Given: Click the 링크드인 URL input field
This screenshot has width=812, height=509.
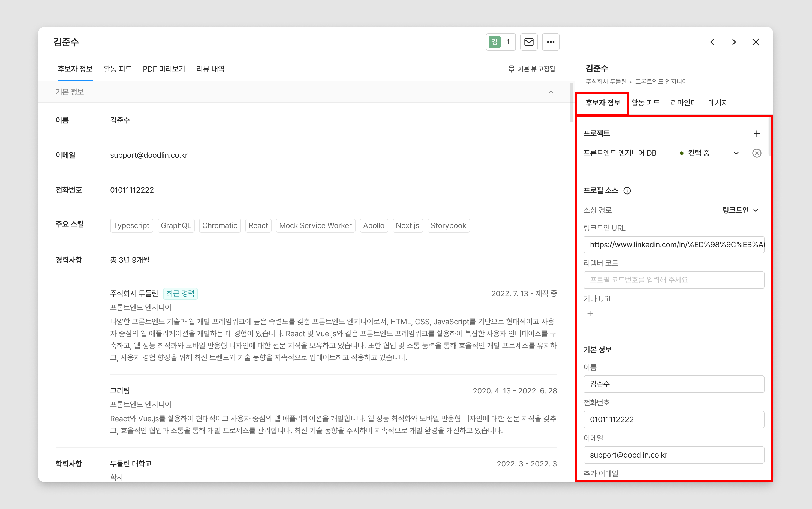Looking at the screenshot, I should click(x=674, y=245).
